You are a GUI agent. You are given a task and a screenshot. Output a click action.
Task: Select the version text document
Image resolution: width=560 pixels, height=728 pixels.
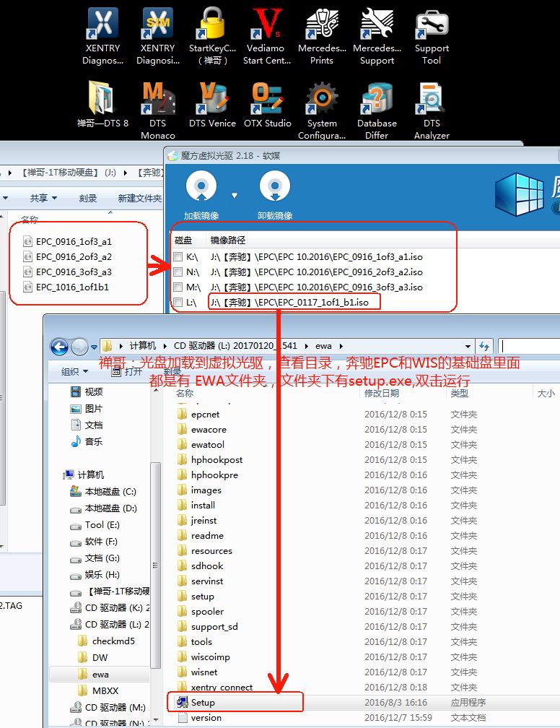click(200, 718)
